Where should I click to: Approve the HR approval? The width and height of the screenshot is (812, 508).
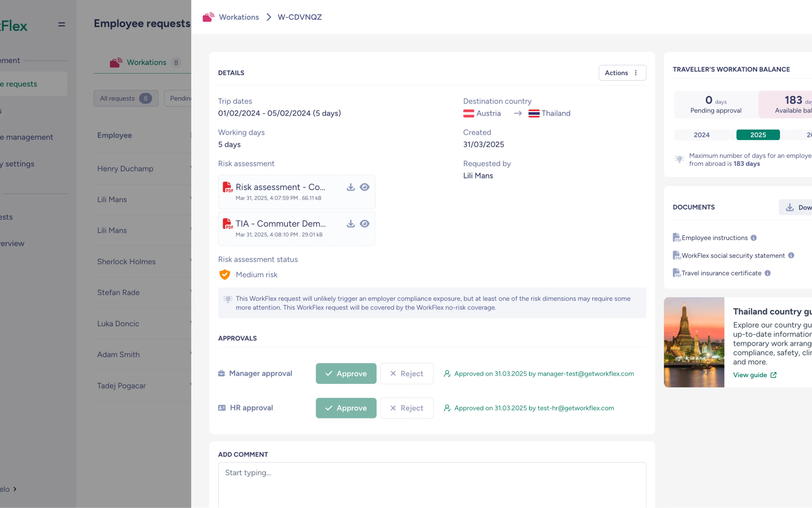[x=346, y=408]
